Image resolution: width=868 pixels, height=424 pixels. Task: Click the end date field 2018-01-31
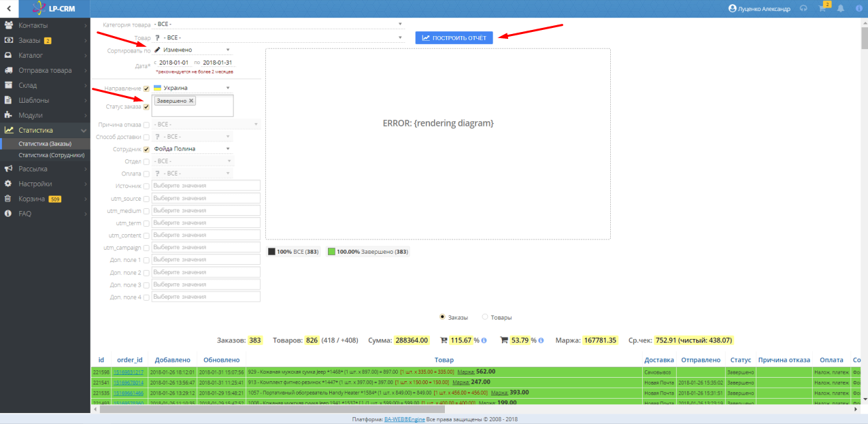pyautogui.click(x=218, y=63)
